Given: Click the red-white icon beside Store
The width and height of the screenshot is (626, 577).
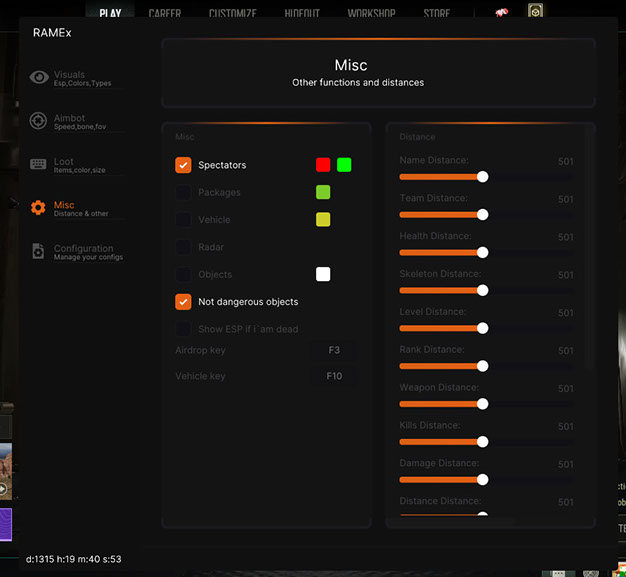Looking at the screenshot, I should [503, 12].
